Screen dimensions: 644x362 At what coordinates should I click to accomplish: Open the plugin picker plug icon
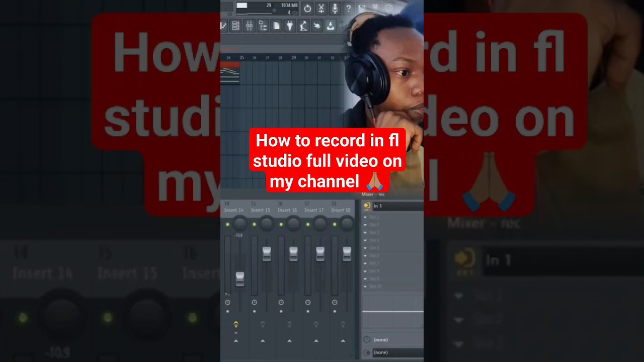pos(290,25)
